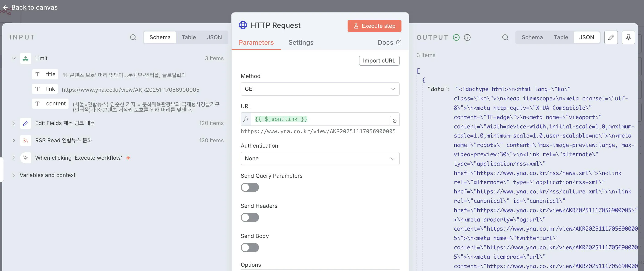Click the RSS Read node icon

pos(26,141)
